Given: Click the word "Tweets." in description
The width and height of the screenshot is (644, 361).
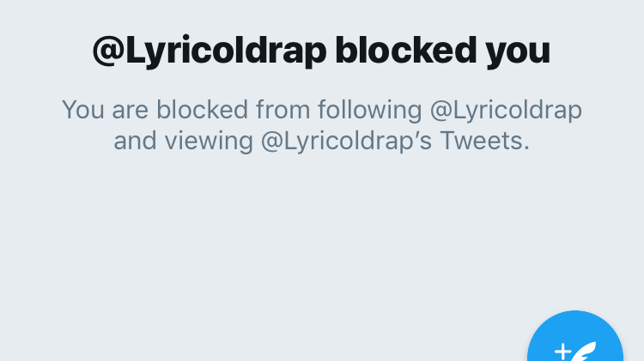Looking at the screenshot, I should point(484,141).
